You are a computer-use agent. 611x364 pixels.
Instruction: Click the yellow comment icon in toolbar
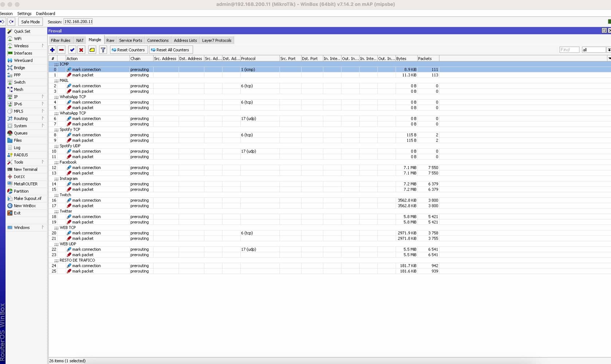click(92, 50)
